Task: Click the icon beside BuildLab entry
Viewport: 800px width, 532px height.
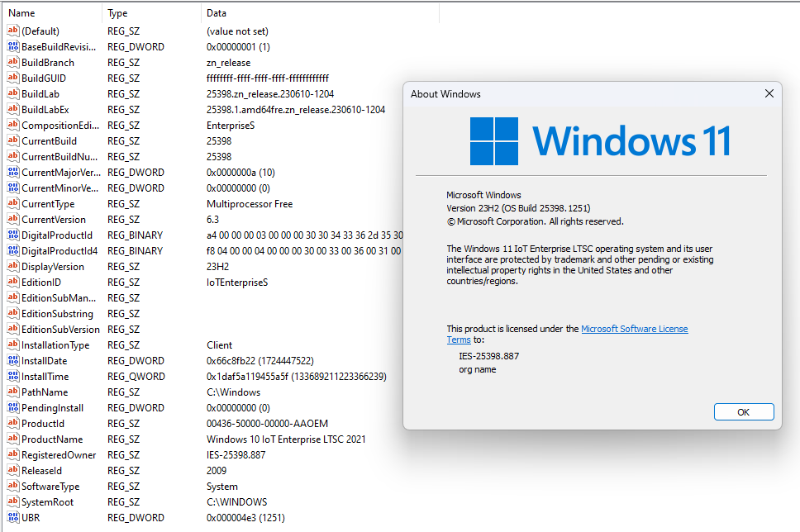Action: pos(12,94)
